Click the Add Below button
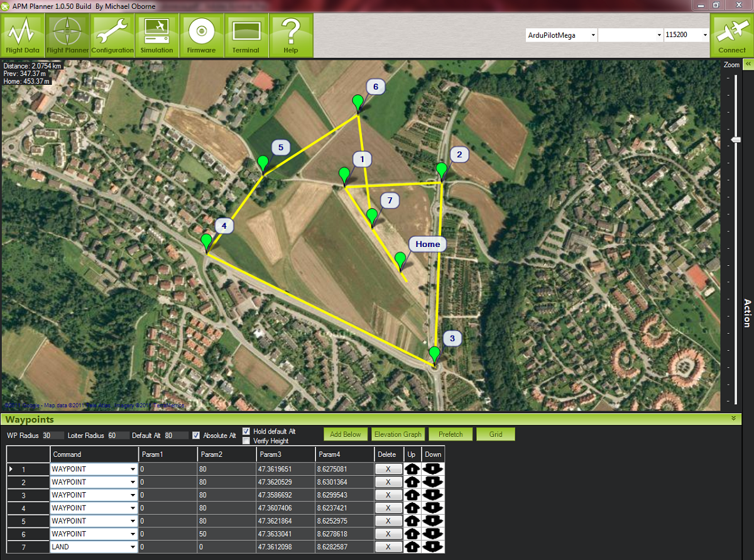The width and height of the screenshot is (754, 560). coord(346,434)
